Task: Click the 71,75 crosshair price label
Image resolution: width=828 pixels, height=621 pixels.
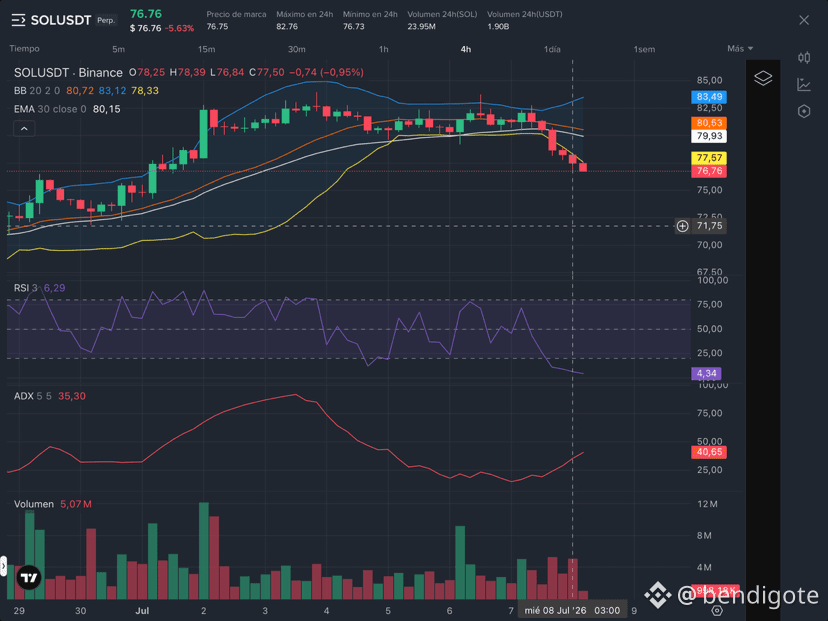Action: coord(709,226)
